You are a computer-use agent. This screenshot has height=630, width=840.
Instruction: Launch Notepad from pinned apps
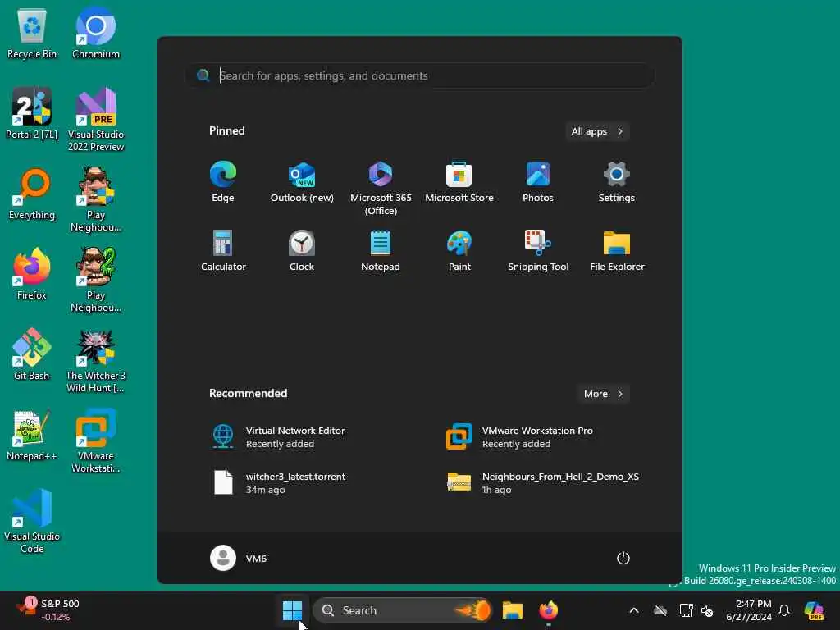pyautogui.click(x=381, y=251)
